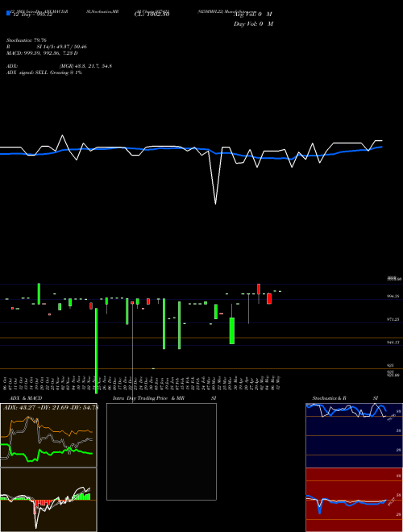Click the 'Stochastics: 79.76' indicator value
This screenshot has width=403, height=532.
tap(27, 40)
